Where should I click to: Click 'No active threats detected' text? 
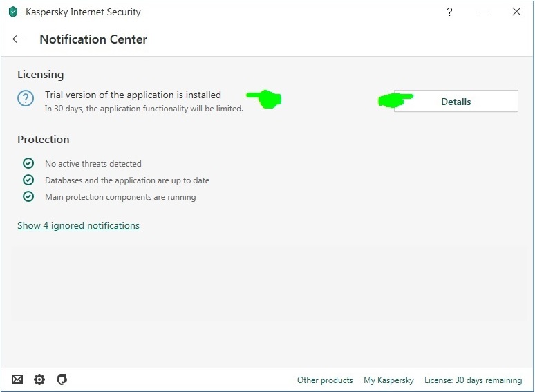(x=93, y=164)
